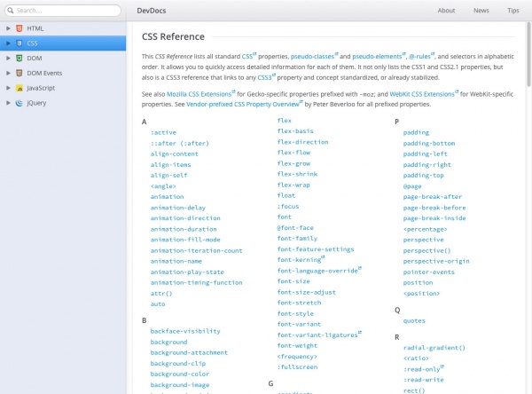Click the HTML5 shield icon in sidebar

coord(19,28)
